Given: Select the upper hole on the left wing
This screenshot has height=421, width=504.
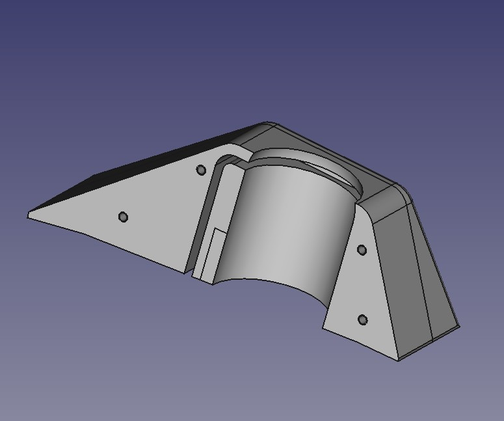Looking at the screenshot, I should (201, 170).
